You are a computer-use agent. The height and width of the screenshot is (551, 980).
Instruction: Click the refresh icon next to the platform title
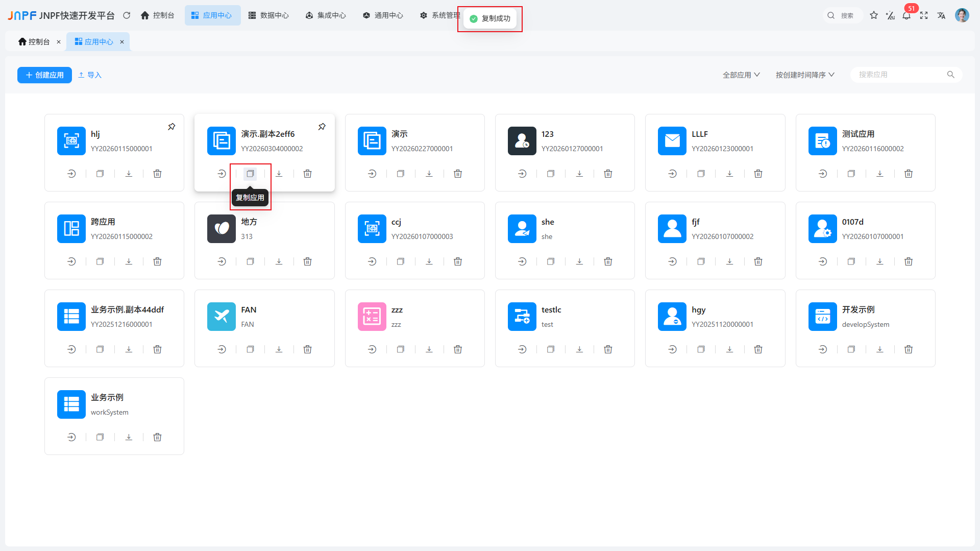(x=127, y=15)
